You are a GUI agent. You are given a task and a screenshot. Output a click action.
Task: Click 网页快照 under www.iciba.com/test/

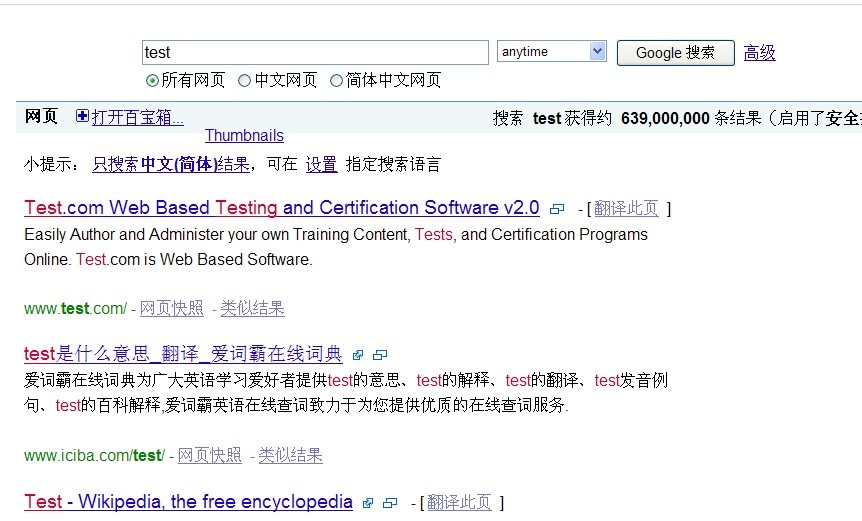click(209, 456)
